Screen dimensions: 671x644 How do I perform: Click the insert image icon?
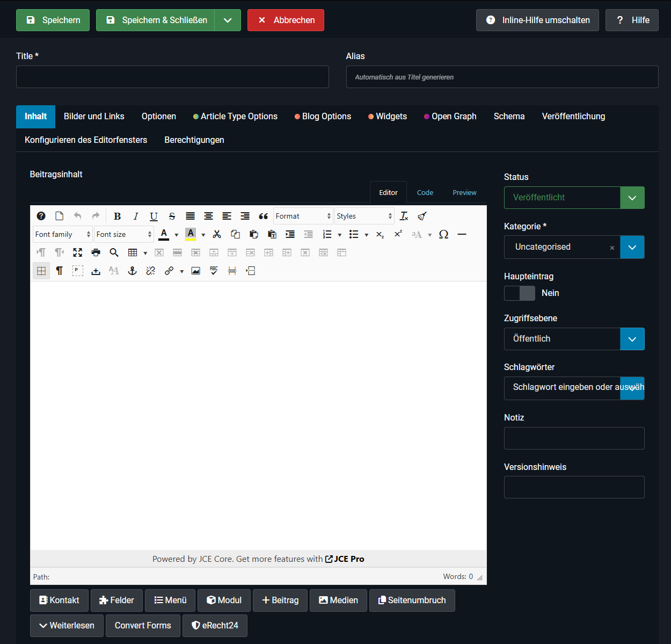(196, 271)
